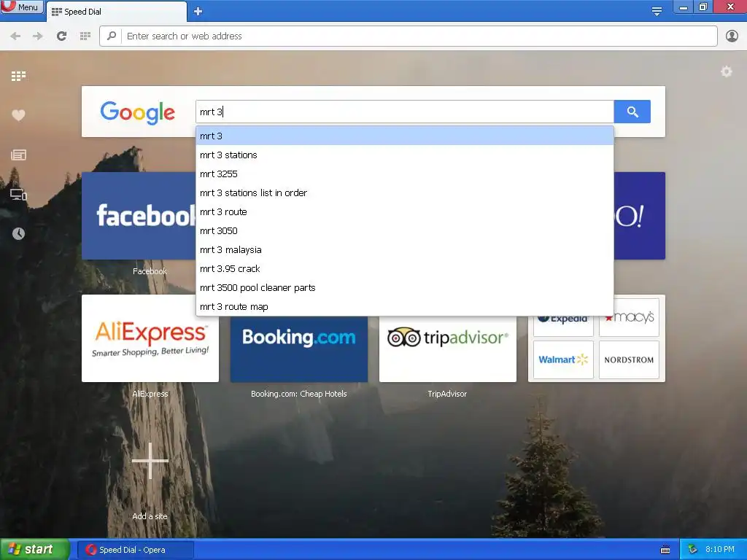
Task: Open the Opera Menu button
Action: tap(22, 7)
